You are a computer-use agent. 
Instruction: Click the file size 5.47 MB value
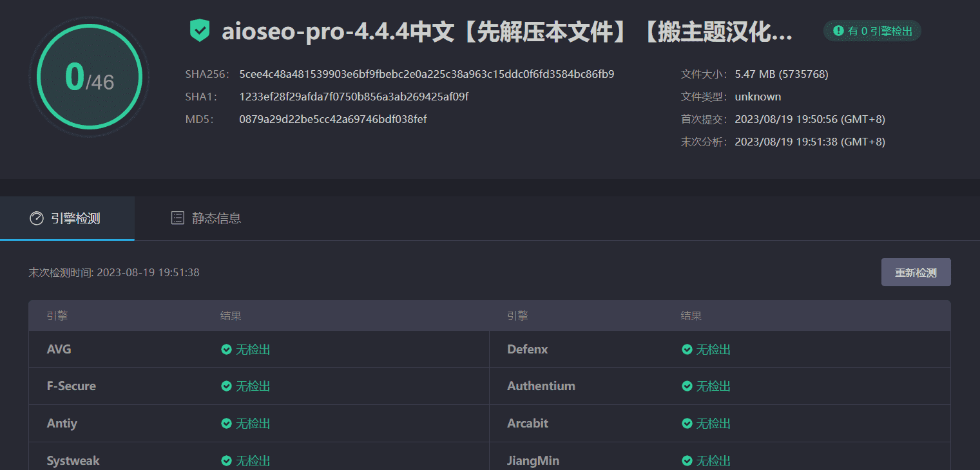point(782,74)
